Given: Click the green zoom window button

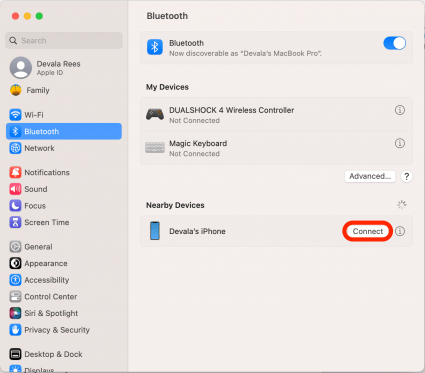Looking at the screenshot, I should pos(39,16).
